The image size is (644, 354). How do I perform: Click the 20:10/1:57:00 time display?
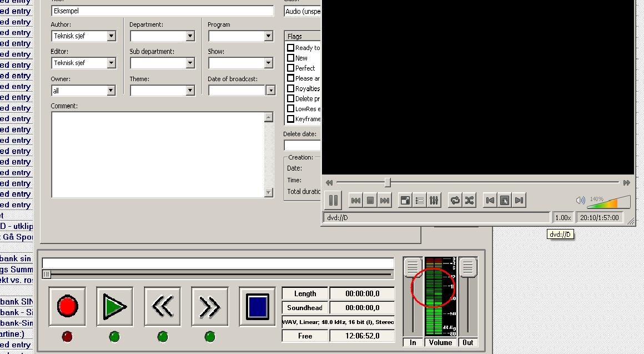599,217
